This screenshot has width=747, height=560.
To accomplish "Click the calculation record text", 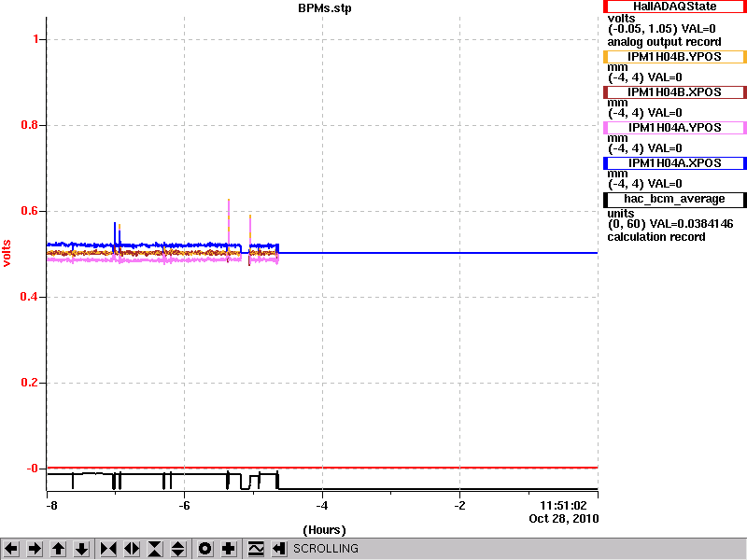I will pos(656,237).
